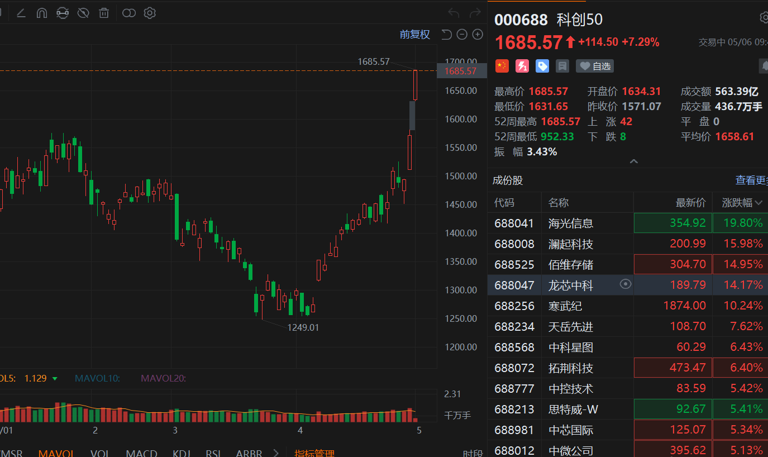Click the 1249.01 low price label
Screen dimensions: 768x457
(x=303, y=327)
